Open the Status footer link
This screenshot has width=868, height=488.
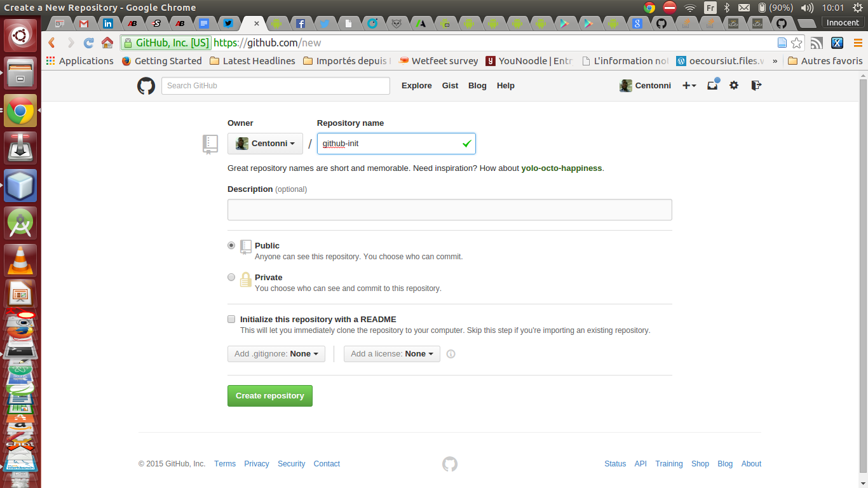pyautogui.click(x=615, y=464)
